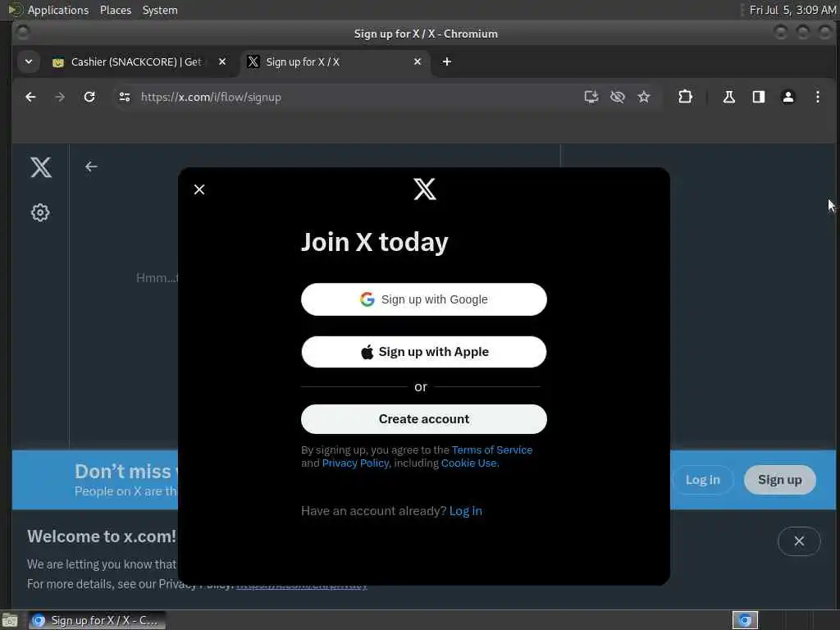
Task: Sign up with Google
Action: [x=424, y=299]
